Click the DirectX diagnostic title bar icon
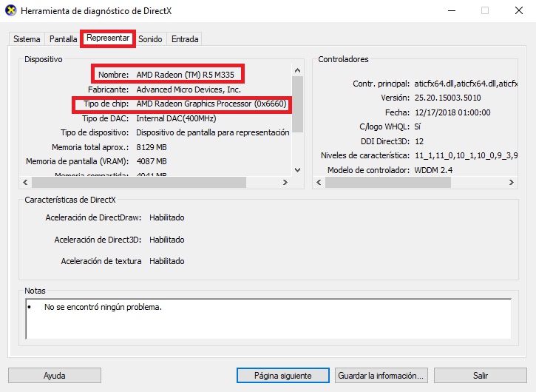 pyautogui.click(x=11, y=10)
